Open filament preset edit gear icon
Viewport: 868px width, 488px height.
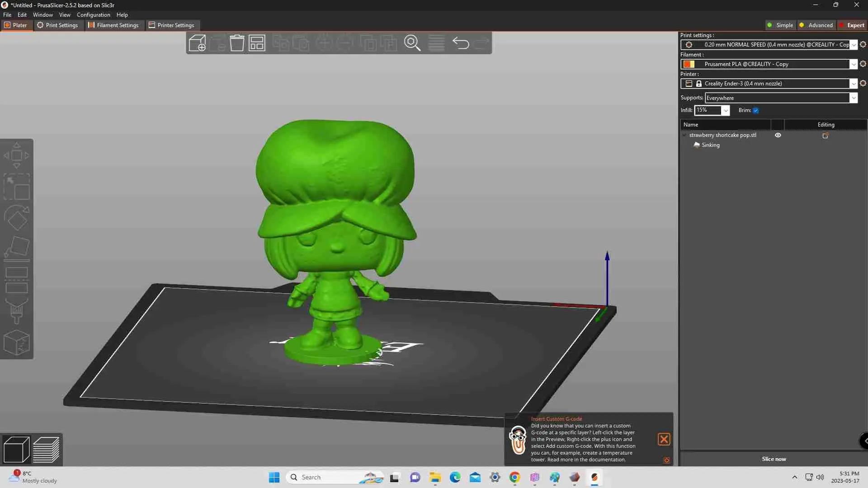(x=863, y=64)
